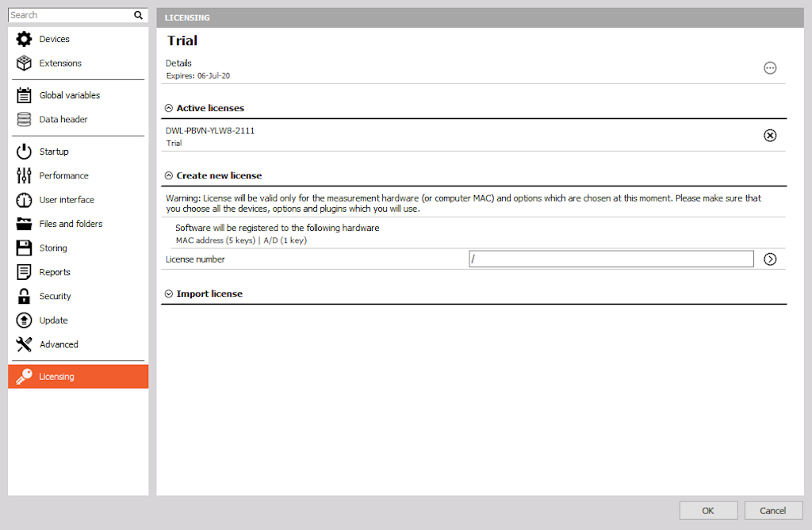Remove the DWL-PBVN-YLW8-2111 license
The image size is (812, 530).
coord(770,135)
